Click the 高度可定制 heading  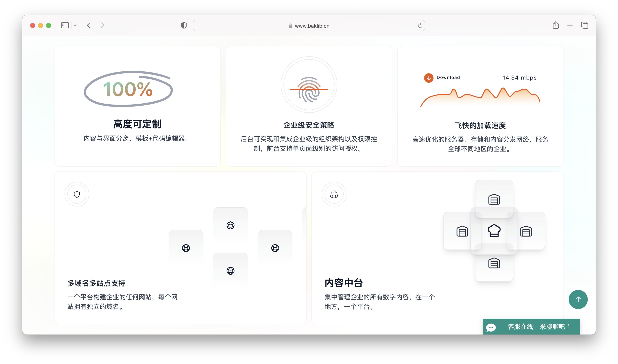(x=137, y=124)
